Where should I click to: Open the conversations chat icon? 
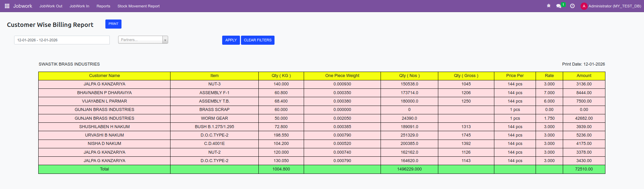559,6
